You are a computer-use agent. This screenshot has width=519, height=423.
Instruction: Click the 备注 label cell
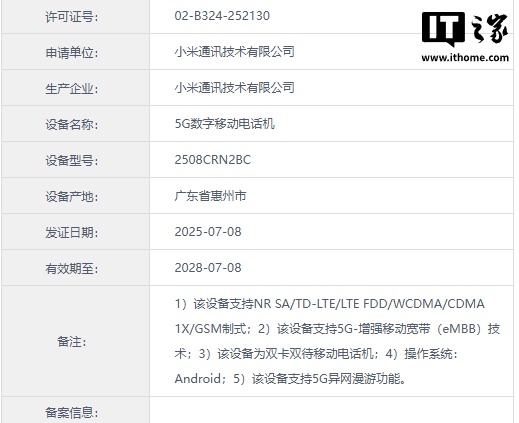[75, 341]
